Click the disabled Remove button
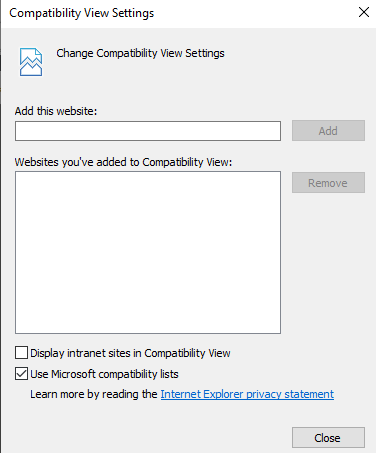The image size is (376, 453). 328,183
